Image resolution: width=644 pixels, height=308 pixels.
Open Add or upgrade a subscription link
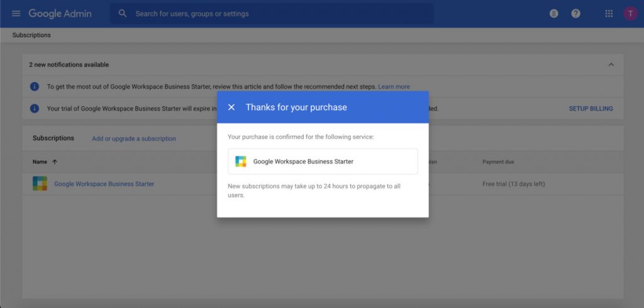point(134,139)
